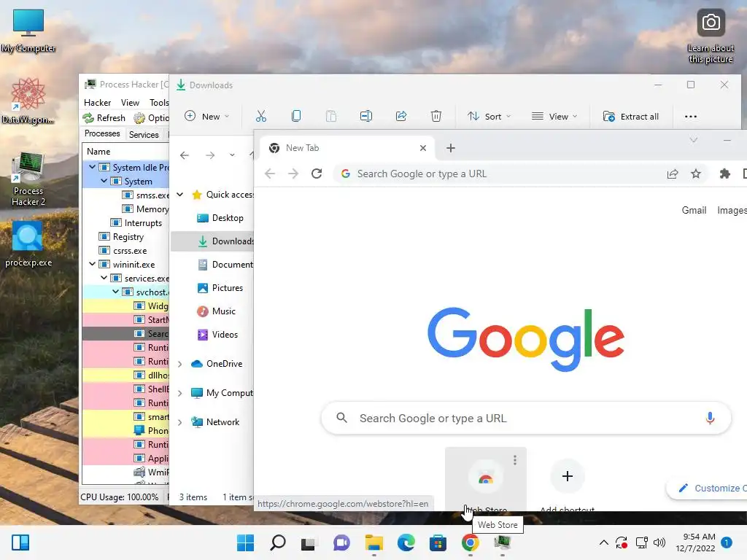Open the Sort dropdown in Downloads
The image size is (747, 560).
coord(489,116)
